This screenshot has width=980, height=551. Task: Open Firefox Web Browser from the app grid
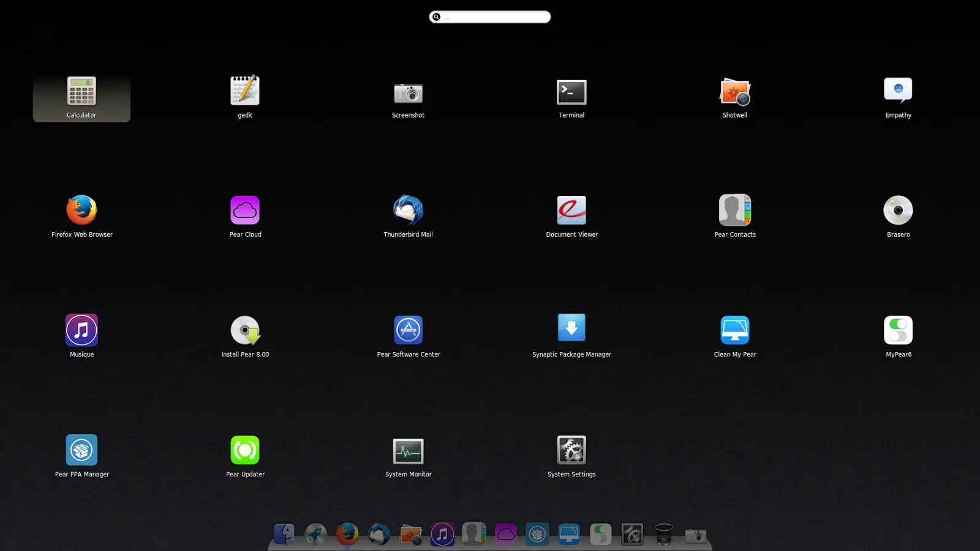tap(81, 216)
